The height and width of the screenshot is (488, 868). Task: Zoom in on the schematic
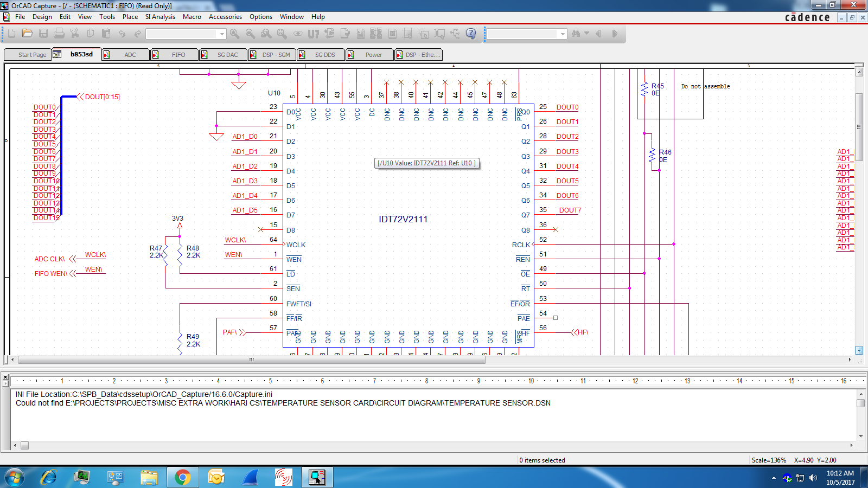point(234,34)
